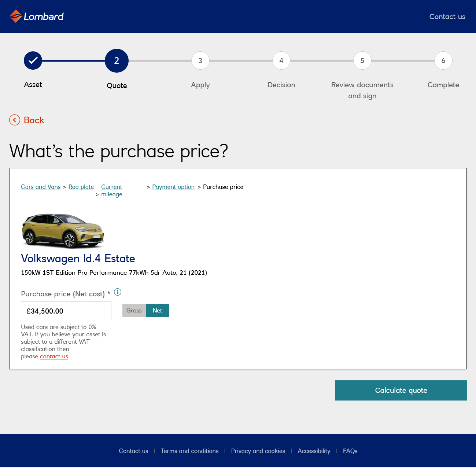Click the Lombard logo in header
This screenshot has width=476, height=468.
click(x=36, y=17)
